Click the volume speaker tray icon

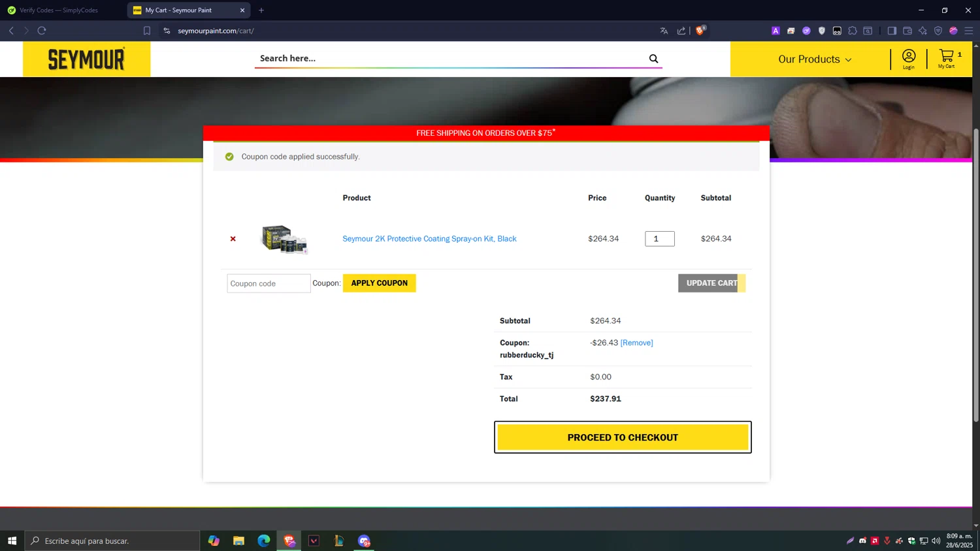click(x=936, y=541)
